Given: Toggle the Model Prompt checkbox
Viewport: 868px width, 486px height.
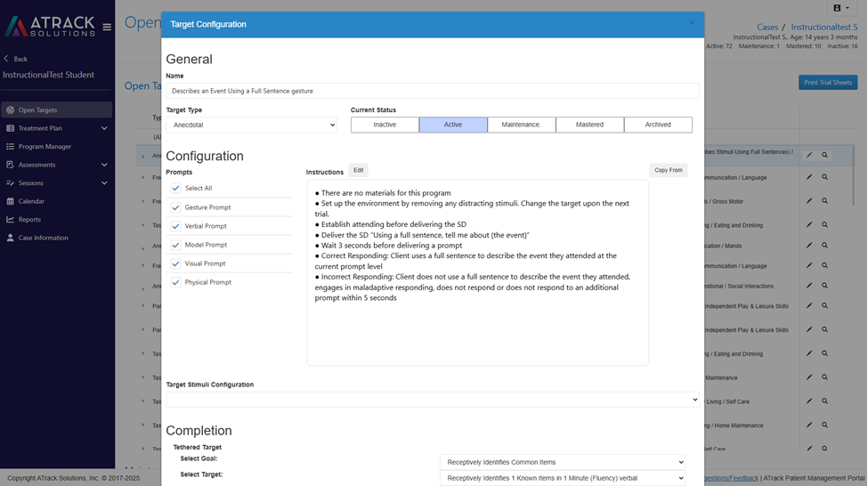Looking at the screenshot, I should coord(175,245).
